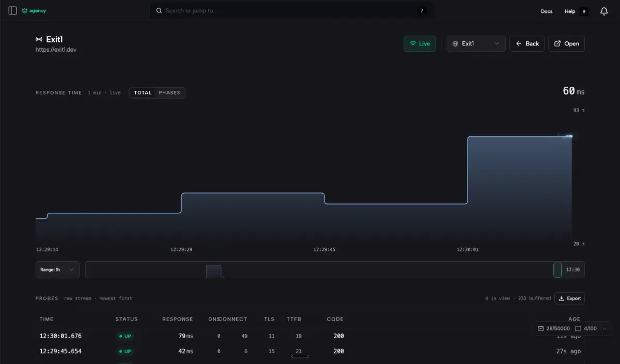Click the 12:29:45.654 probe row time

(x=60, y=351)
